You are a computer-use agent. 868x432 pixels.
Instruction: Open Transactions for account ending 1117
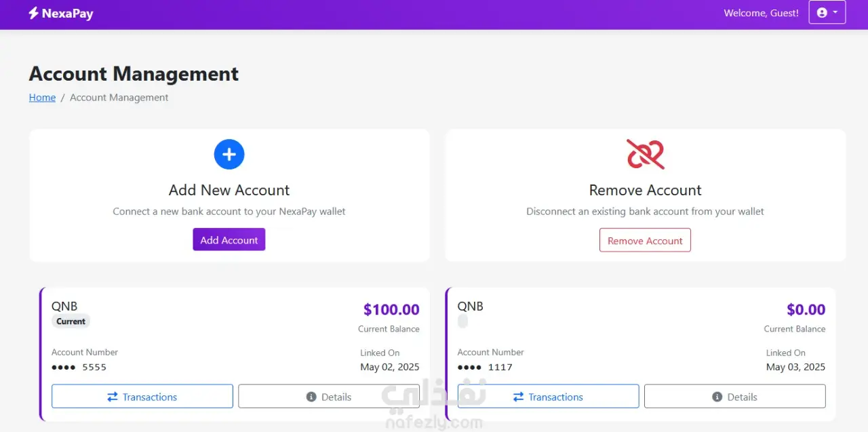(x=548, y=397)
